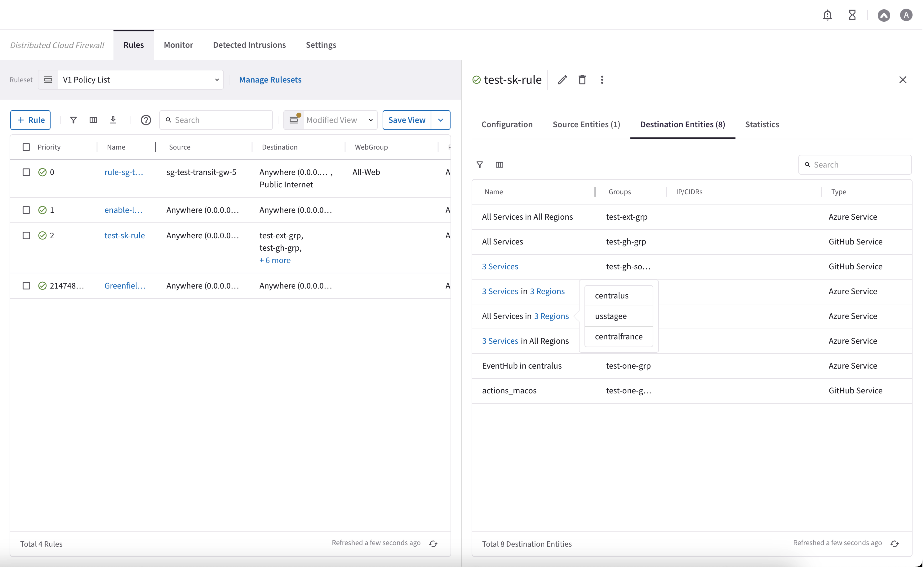Open the Save View arrow dropdown

click(440, 120)
